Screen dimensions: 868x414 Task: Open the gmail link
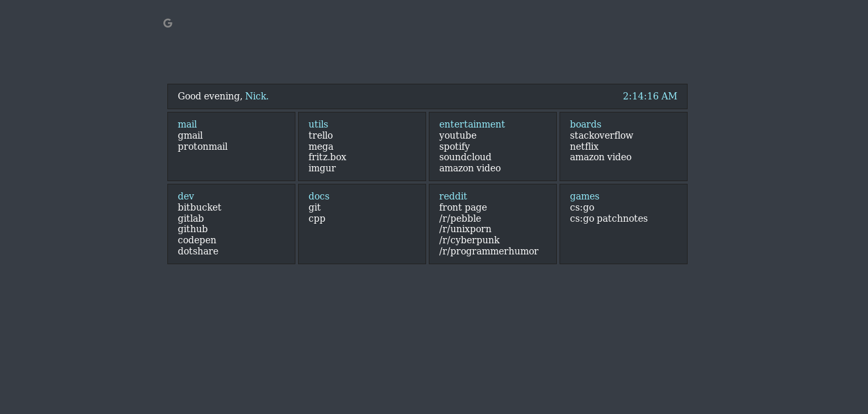tap(190, 135)
